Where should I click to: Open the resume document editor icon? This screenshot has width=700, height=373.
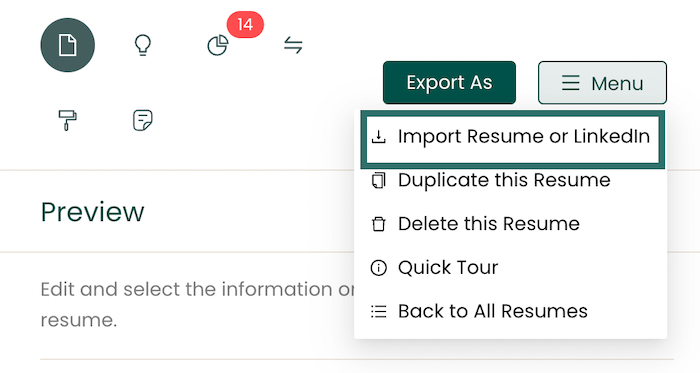click(67, 45)
